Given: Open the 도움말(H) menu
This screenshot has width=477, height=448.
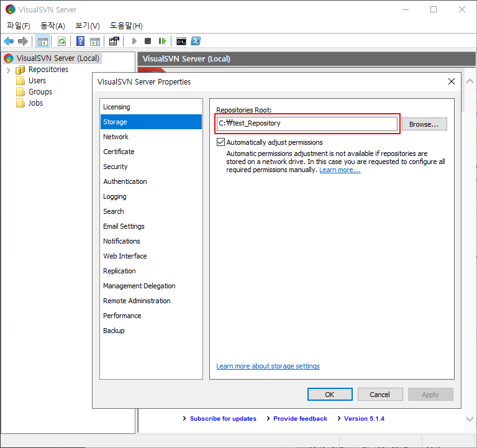Looking at the screenshot, I should (126, 26).
